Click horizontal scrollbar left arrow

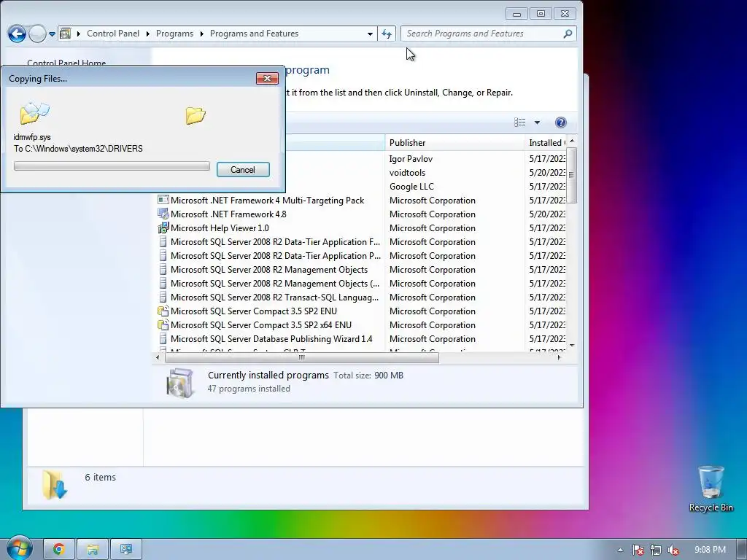click(x=158, y=357)
